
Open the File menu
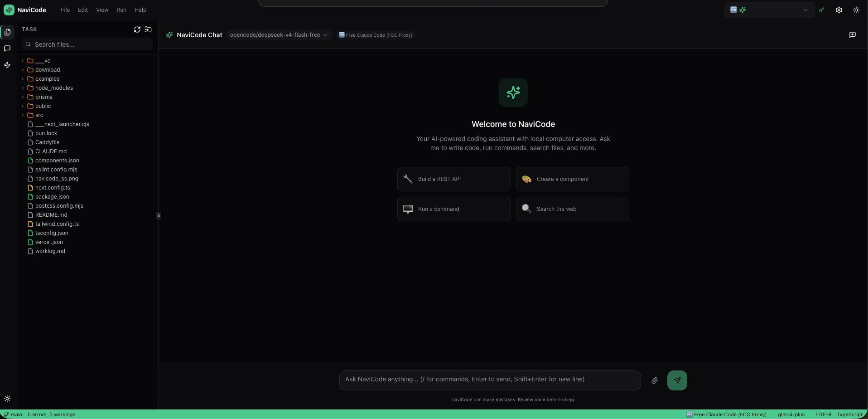pyautogui.click(x=65, y=10)
